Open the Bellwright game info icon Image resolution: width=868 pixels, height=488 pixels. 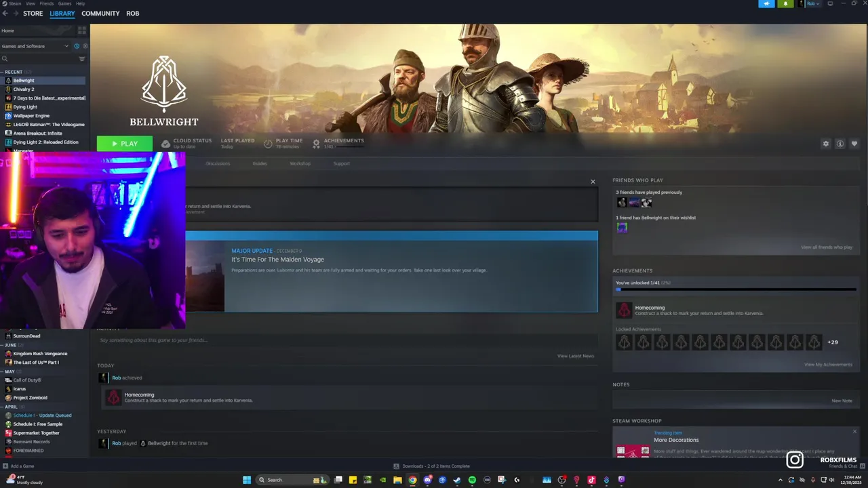[x=840, y=144]
